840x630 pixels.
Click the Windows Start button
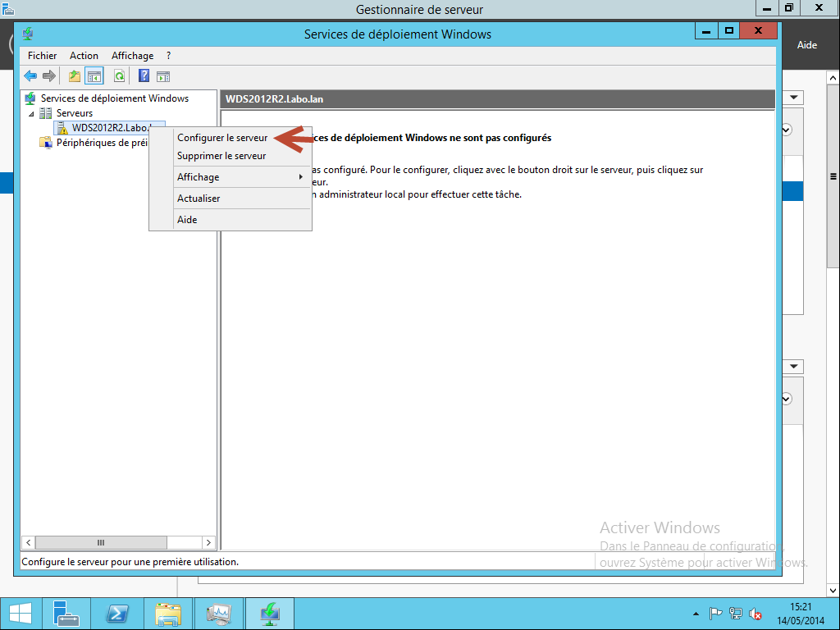coord(21,614)
